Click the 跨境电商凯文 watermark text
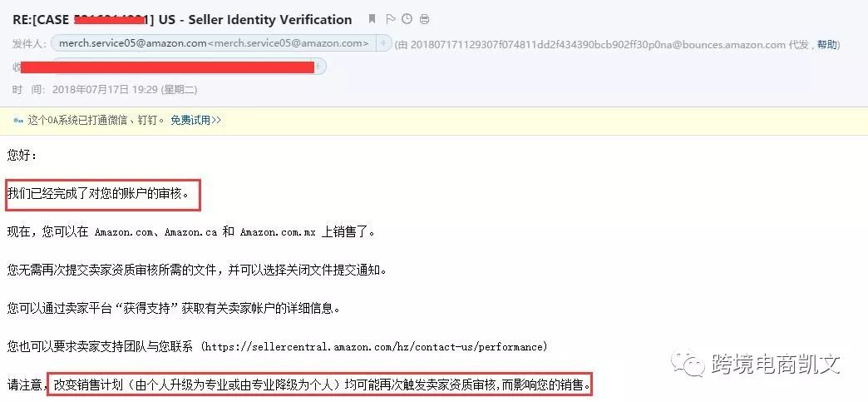Viewport: 868px width, 402px height. point(776,364)
